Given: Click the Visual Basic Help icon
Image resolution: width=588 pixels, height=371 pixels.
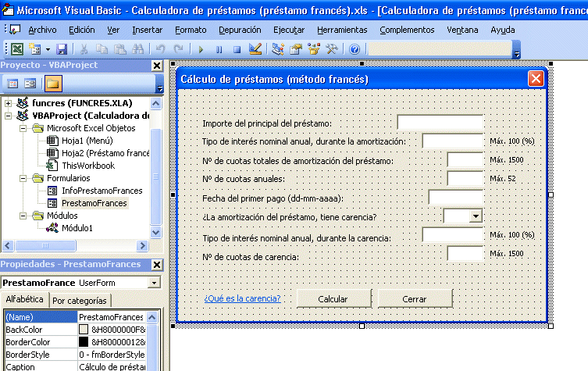Looking at the screenshot, I should (355, 49).
